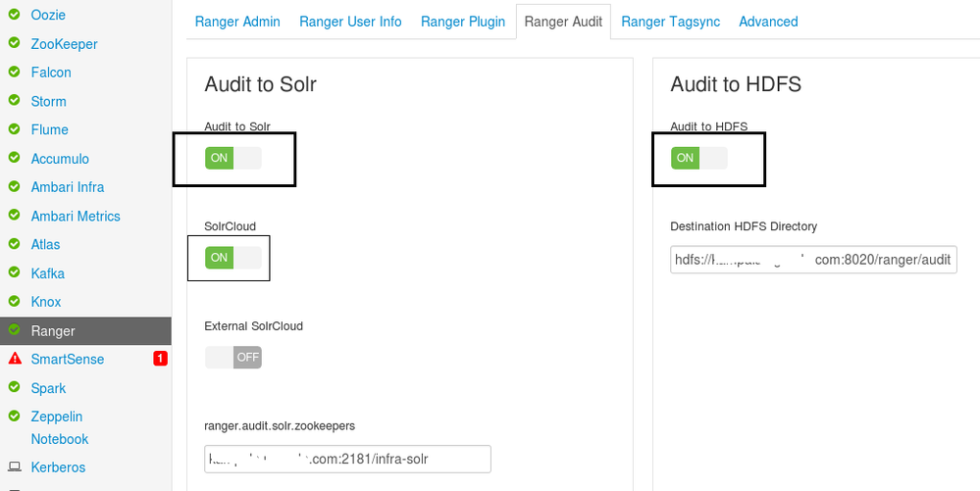The image size is (980, 491).
Task: Click the red alert icon beside SmartSense
Action: coord(15,360)
